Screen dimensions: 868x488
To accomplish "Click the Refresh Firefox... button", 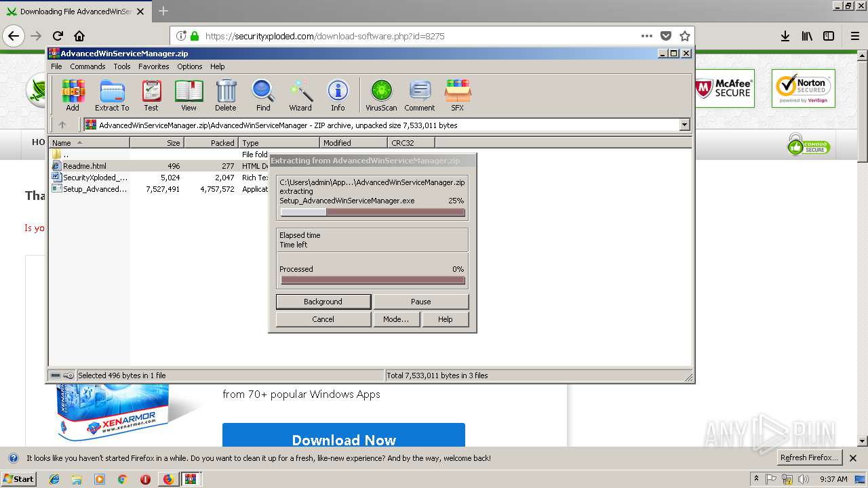I will pos(809,457).
